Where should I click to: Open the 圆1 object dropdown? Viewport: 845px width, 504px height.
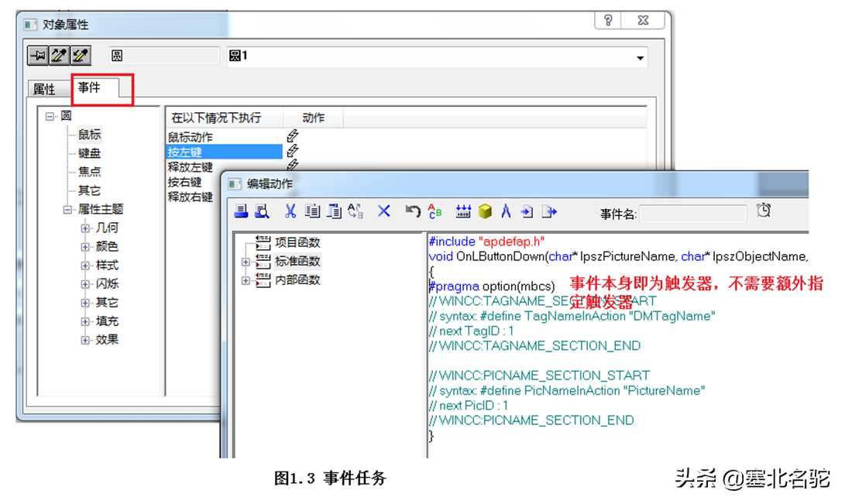point(641,57)
